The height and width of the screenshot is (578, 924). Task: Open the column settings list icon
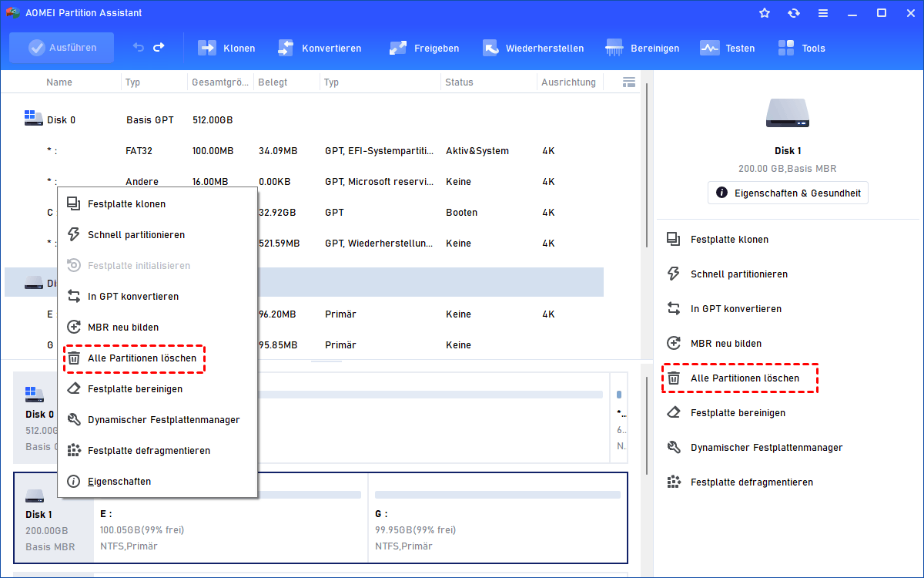[628, 82]
